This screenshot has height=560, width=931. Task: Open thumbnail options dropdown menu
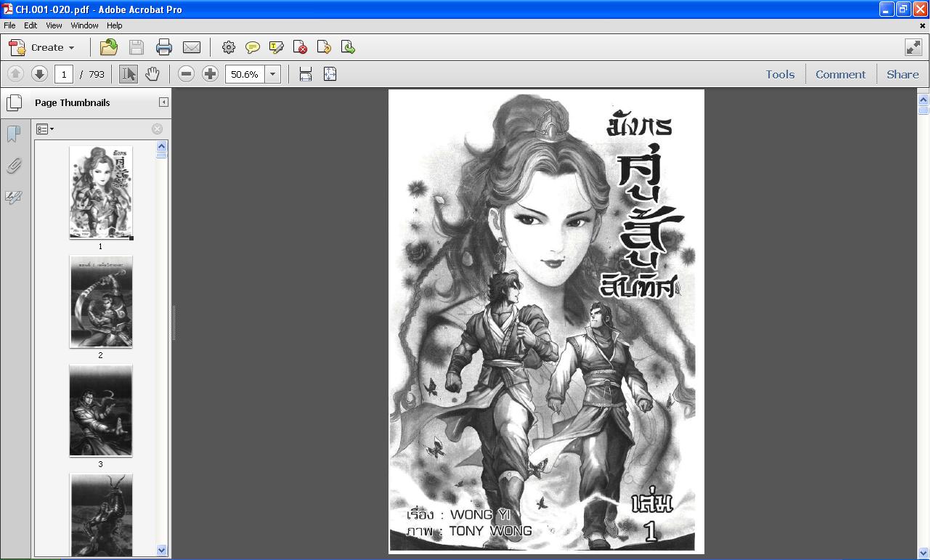(45, 129)
